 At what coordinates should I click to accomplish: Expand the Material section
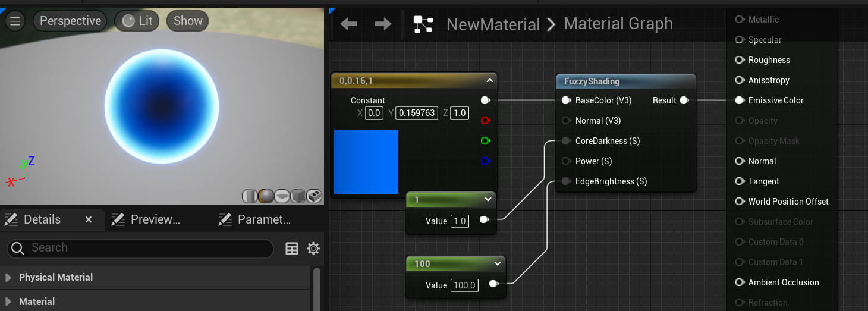(8, 302)
